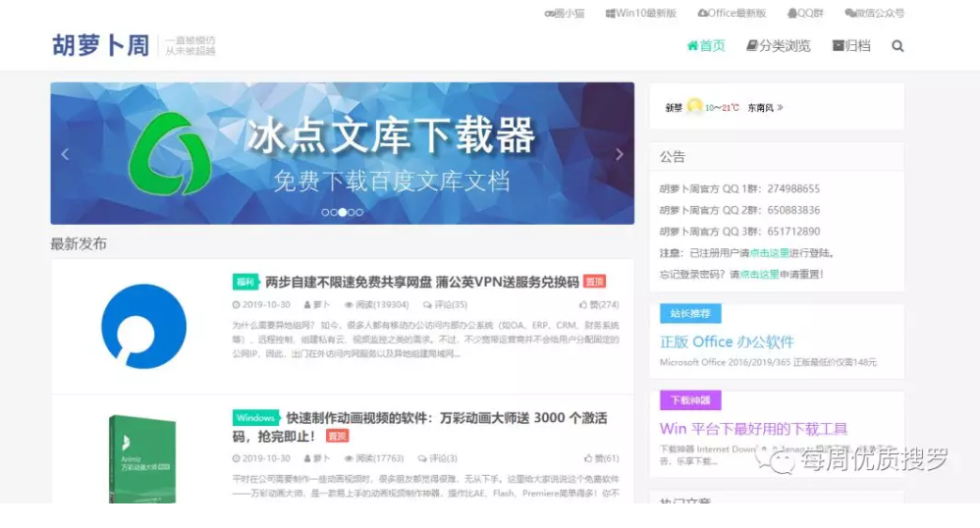The width and height of the screenshot is (980, 528).
Task: Open the search magnifier icon
Action: tap(898, 46)
